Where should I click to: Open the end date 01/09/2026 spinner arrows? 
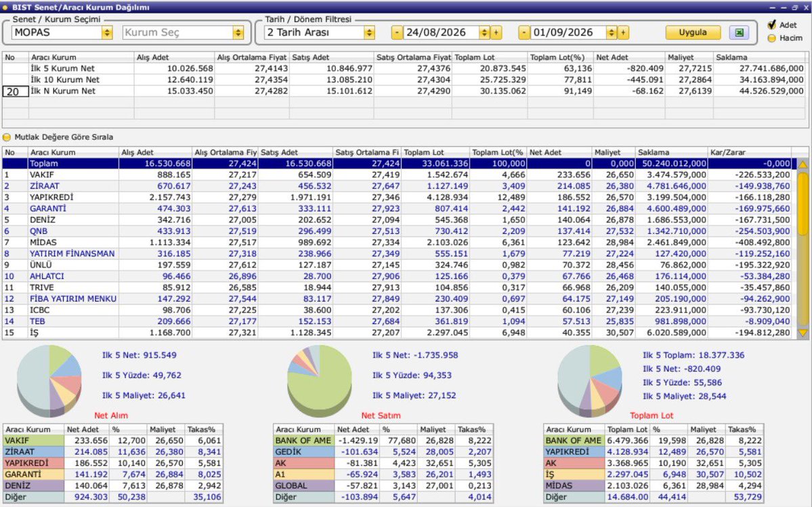(x=611, y=33)
